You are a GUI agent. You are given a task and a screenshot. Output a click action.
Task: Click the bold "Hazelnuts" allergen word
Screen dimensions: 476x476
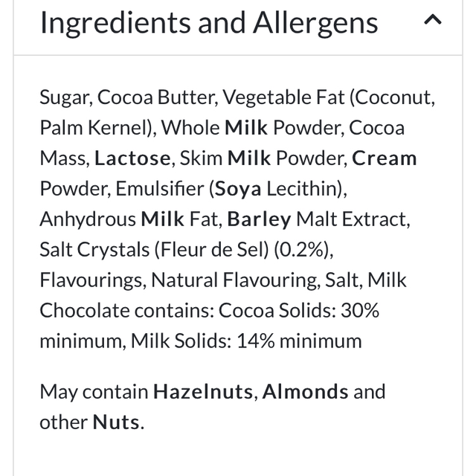(x=202, y=391)
